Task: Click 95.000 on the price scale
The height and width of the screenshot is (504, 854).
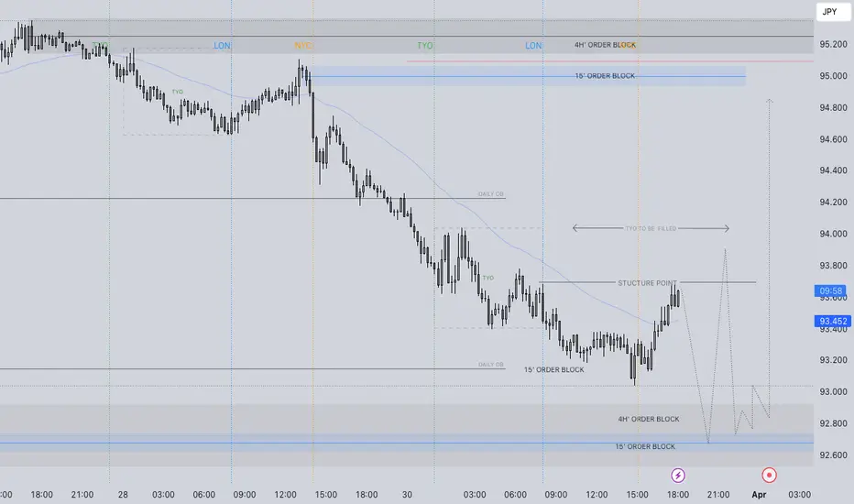Action: (833, 76)
